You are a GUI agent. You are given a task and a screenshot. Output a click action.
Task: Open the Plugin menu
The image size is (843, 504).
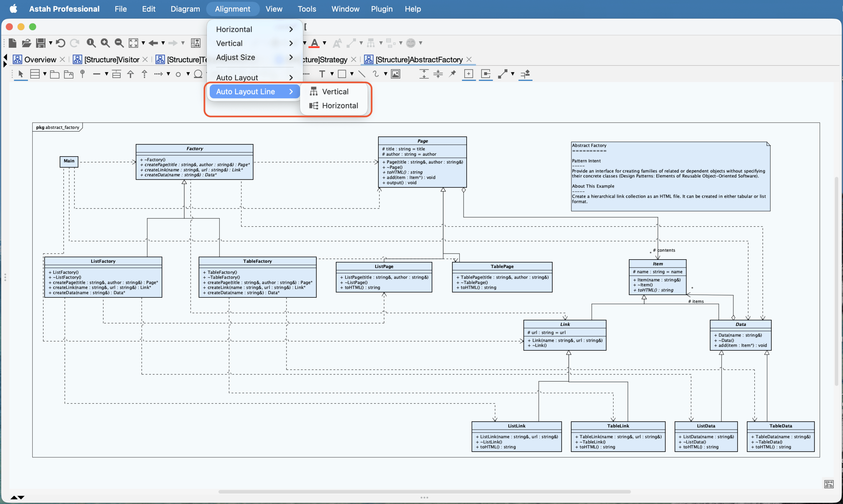point(382,9)
